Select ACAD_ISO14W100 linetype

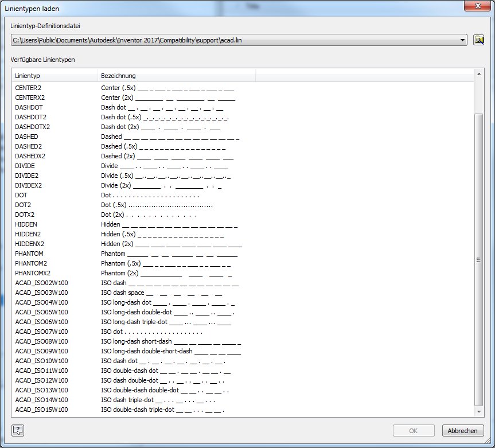coord(41,400)
